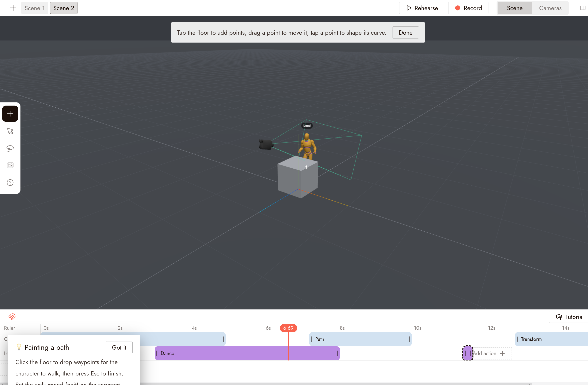Start Rehearse playback
The image size is (588, 385).
[422, 8]
